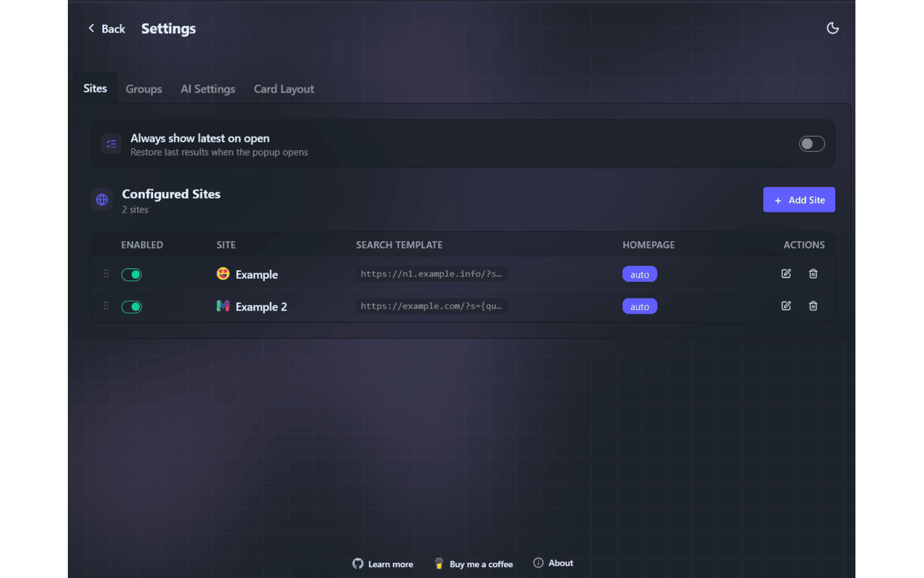Go Back from Settings

point(106,29)
